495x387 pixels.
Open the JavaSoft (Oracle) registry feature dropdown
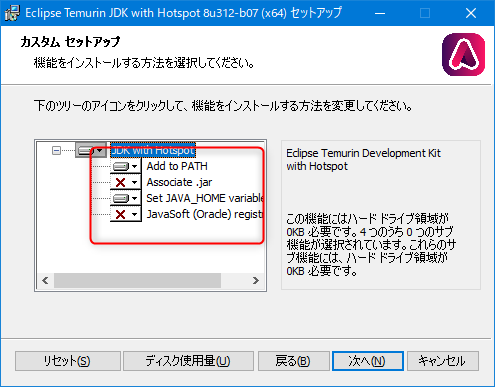[x=126, y=214]
